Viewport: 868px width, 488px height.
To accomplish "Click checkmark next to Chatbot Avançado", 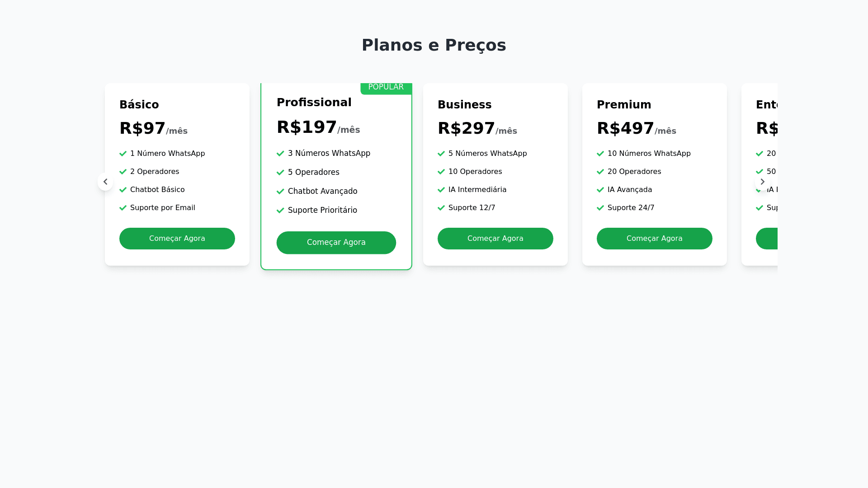I will [x=280, y=192].
